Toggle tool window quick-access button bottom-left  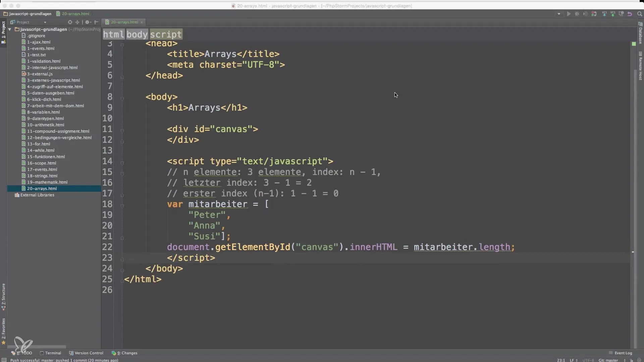click(x=4, y=360)
